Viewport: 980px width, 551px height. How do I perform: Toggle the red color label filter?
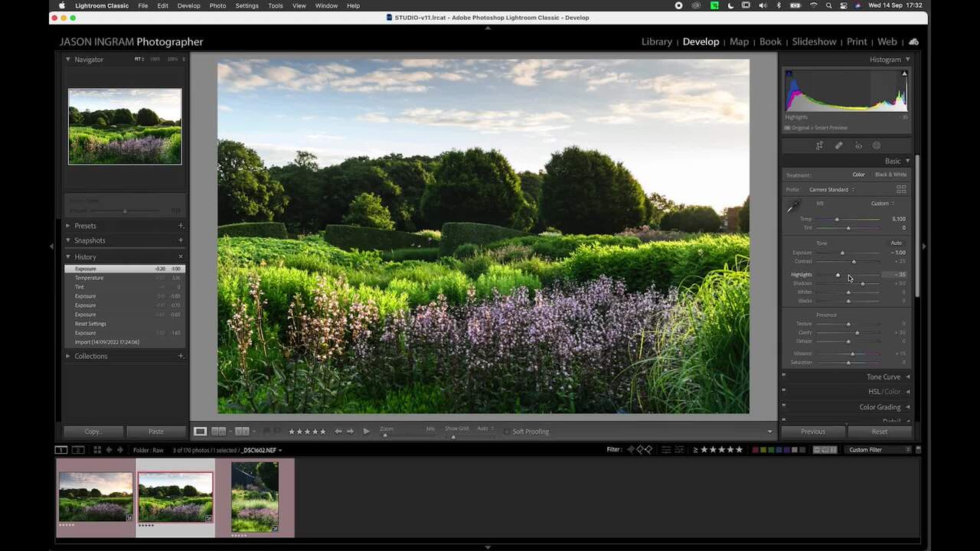755,450
